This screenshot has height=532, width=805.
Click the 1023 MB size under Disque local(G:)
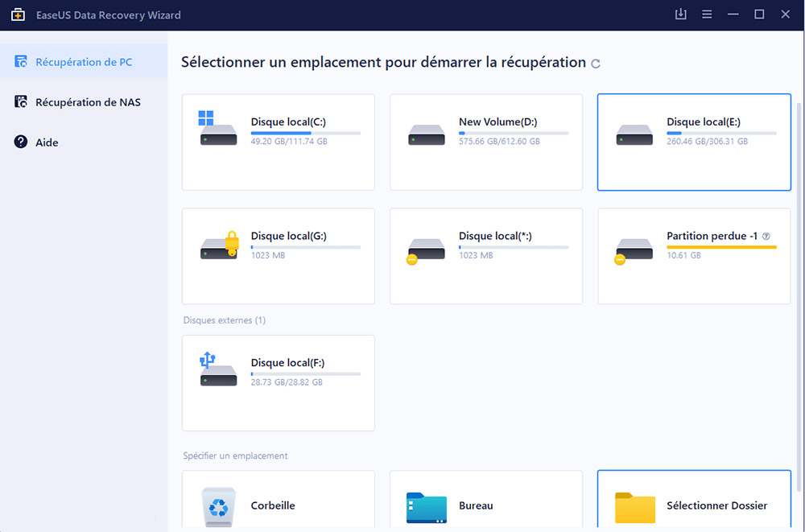[267, 255]
